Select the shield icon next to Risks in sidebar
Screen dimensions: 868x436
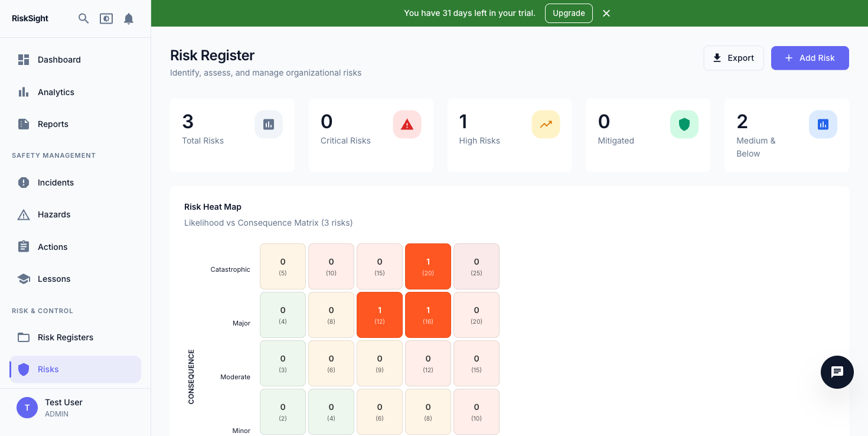tap(24, 369)
